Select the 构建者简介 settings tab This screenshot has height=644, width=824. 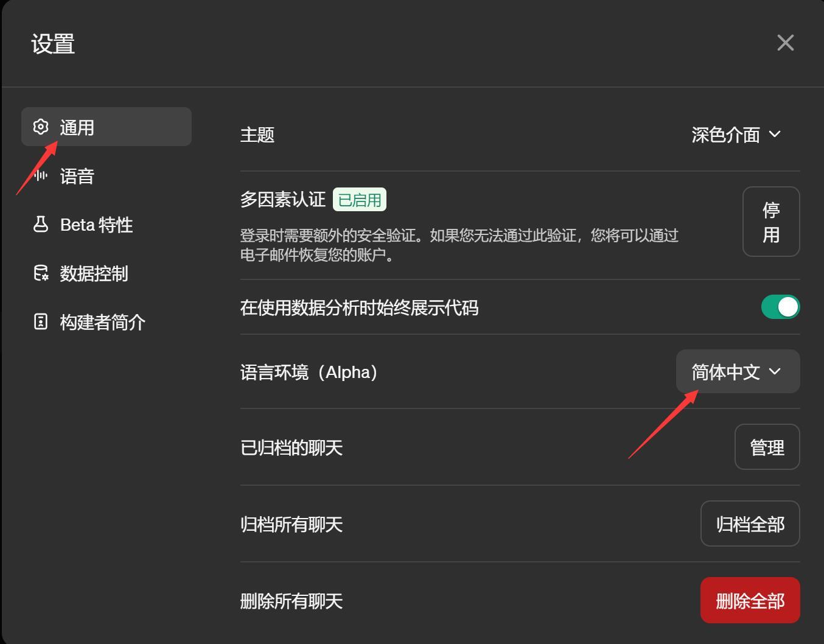102,322
